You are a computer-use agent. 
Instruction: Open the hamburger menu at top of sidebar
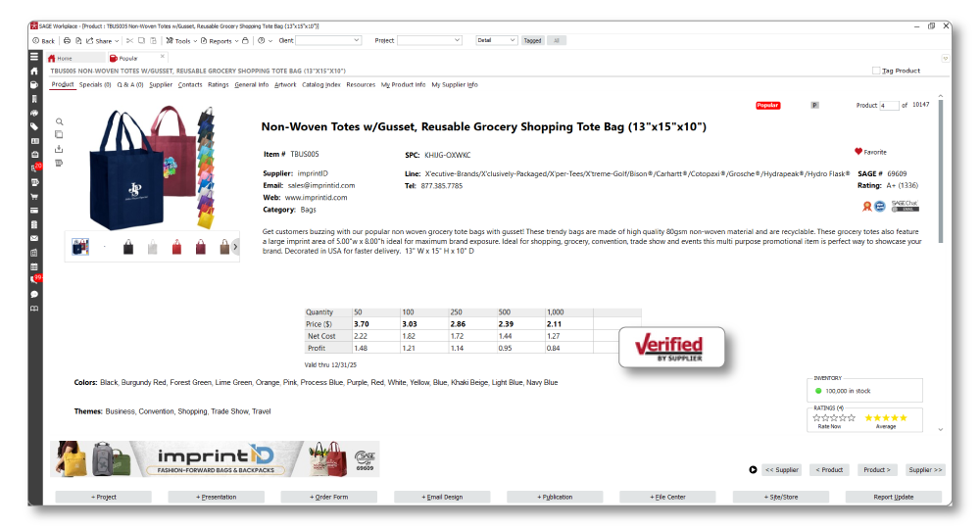(34, 57)
